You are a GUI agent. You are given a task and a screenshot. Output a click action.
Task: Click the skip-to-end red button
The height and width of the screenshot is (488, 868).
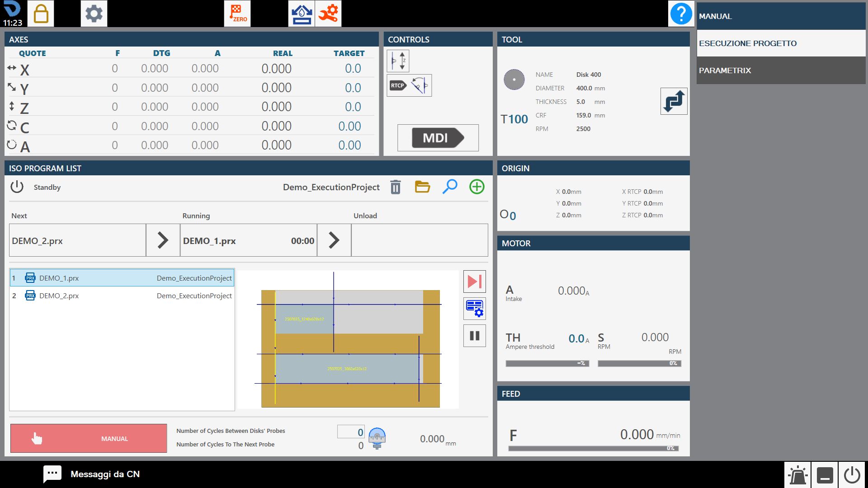475,282
